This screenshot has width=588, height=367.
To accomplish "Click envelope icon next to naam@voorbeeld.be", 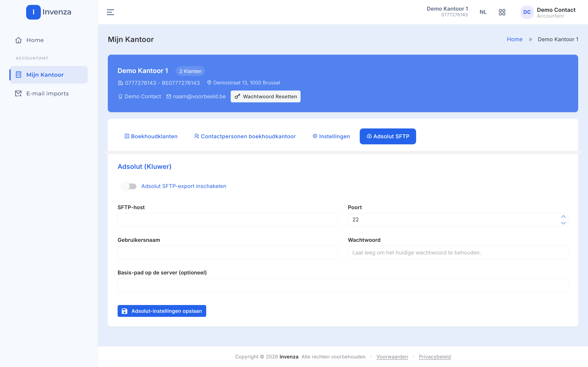I will [169, 97].
